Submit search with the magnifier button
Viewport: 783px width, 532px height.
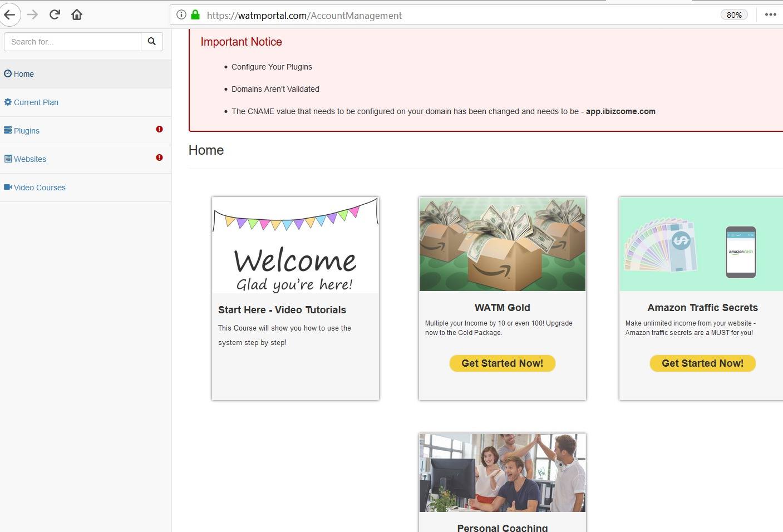(152, 42)
